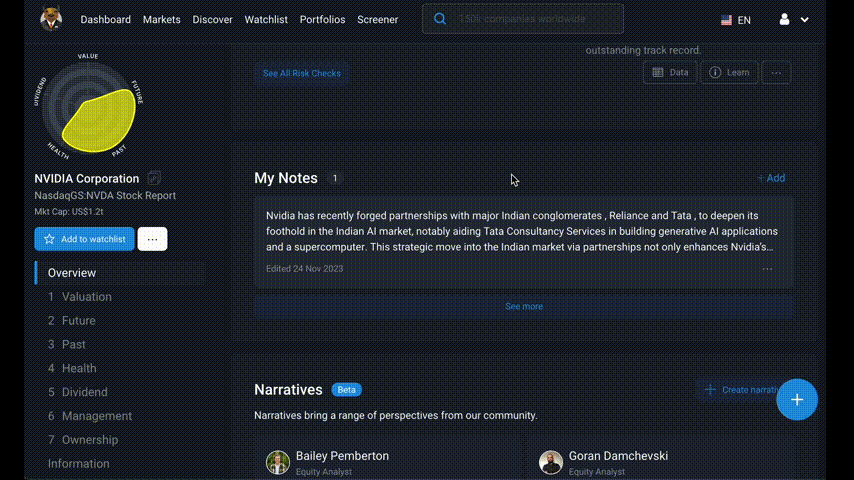
Task: Open Goran Damchevski's narrative
Action: (x=618, y=456)
